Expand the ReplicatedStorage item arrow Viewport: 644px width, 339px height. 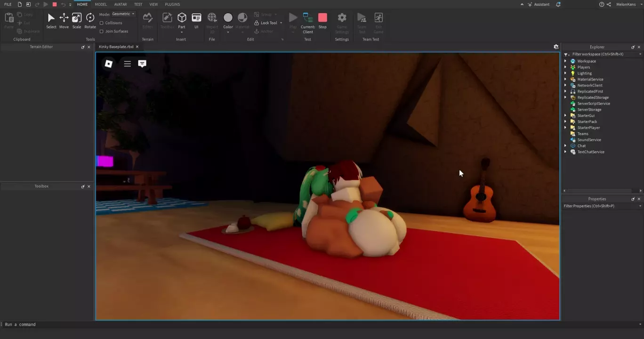[x=565, y=97]
